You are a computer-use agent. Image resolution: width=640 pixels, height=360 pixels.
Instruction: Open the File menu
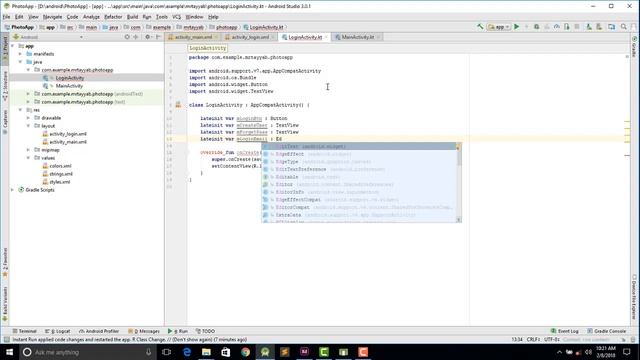pyautogui.click(x=7, y=17)
